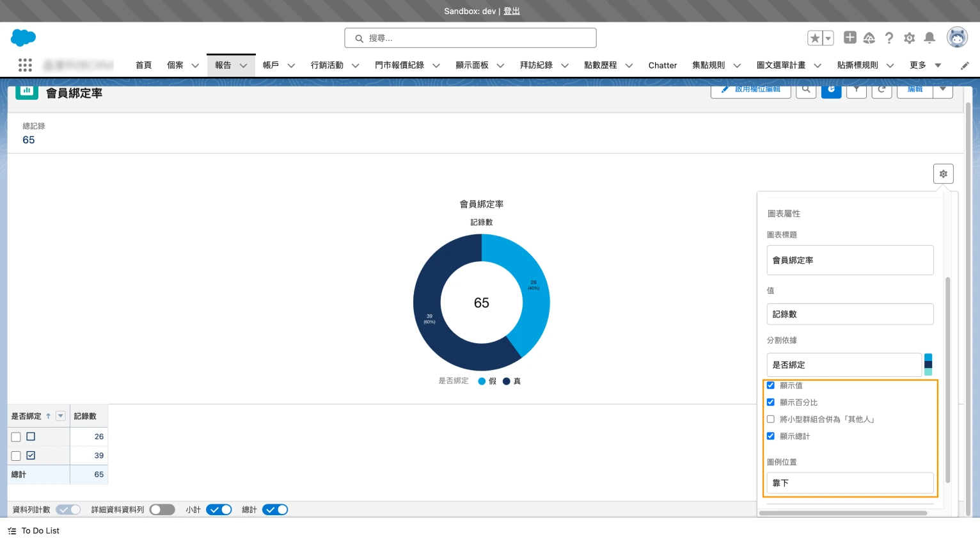Open the Global Actions plus icon
Viewport: 980px width, 544px height.
(850, 38)
